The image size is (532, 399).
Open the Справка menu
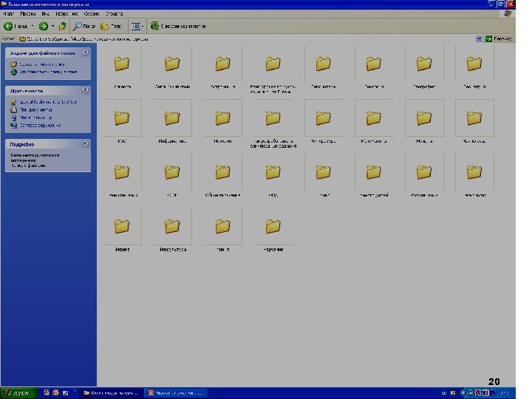pyautogui.click(x=114, y=13)
